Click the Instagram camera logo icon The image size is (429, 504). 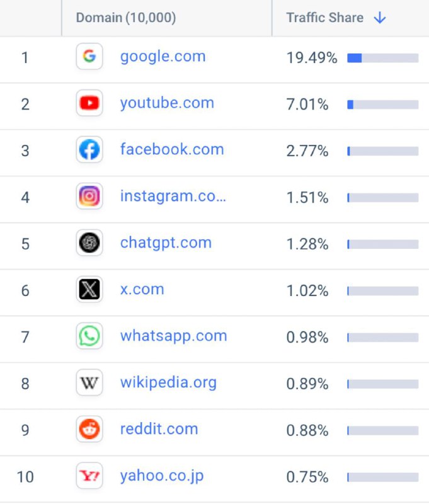pyautogui.click(x=89, y=196)
